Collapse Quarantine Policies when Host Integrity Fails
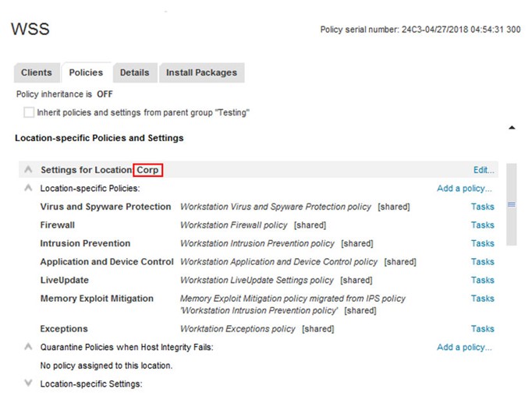The image size is (532, 414). click(29, 347)
